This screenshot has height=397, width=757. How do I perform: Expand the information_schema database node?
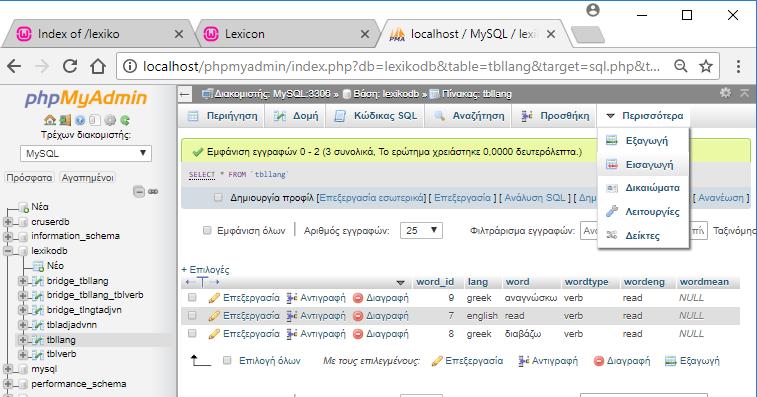tap(8, 237)
